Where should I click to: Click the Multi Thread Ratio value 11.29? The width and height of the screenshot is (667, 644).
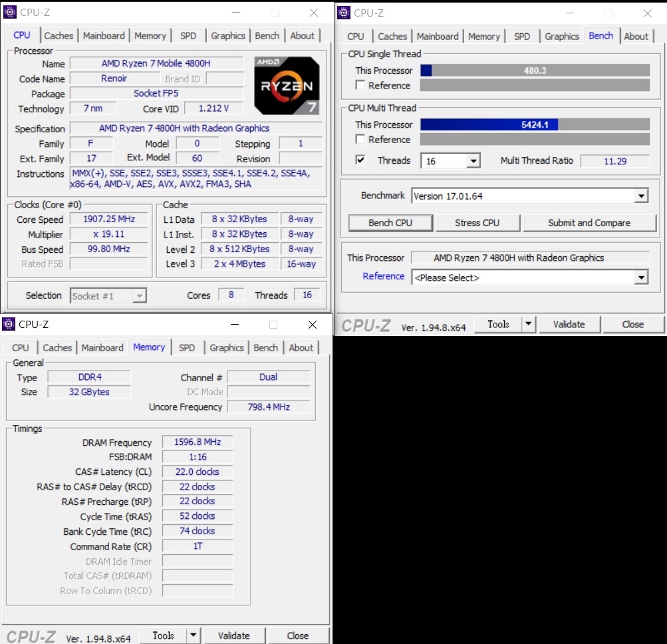(614, 161)
